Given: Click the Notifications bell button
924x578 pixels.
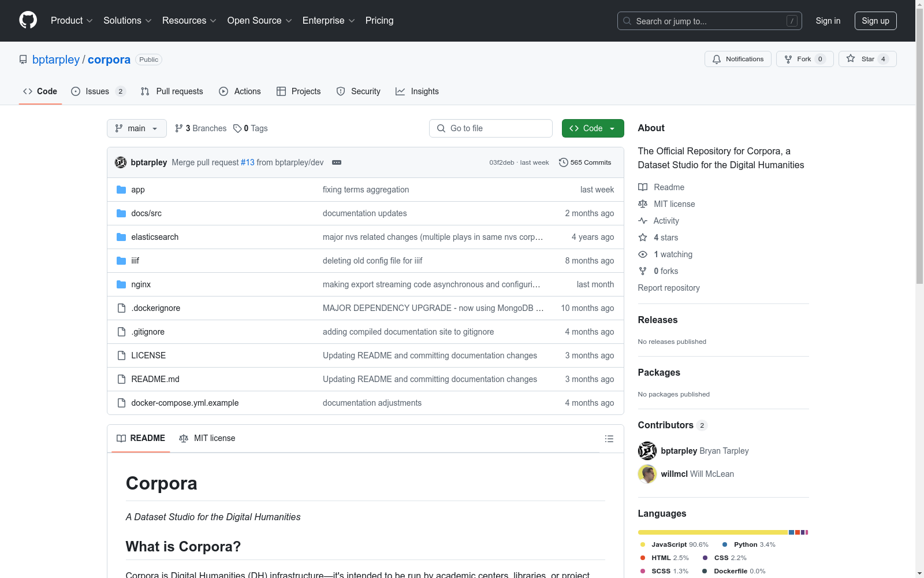Looking at the screenshot, I should click(737, 59).
